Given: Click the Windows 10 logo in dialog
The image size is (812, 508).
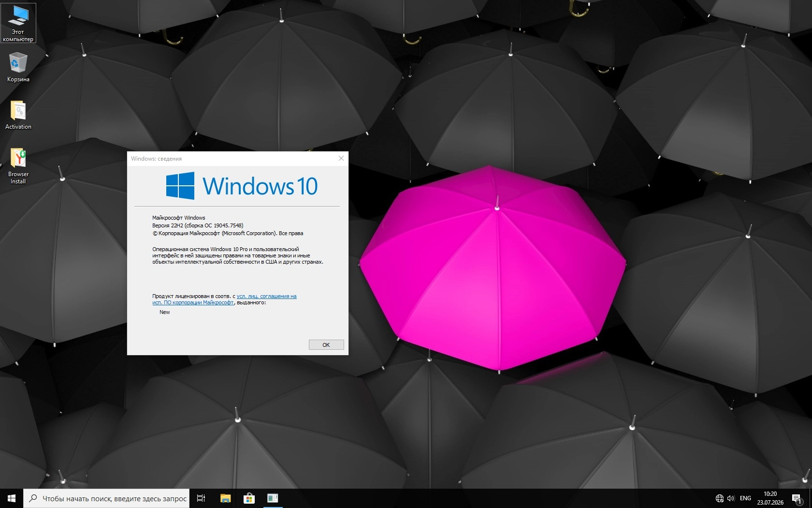Looking at the screenshot, I should coord(242,186).
